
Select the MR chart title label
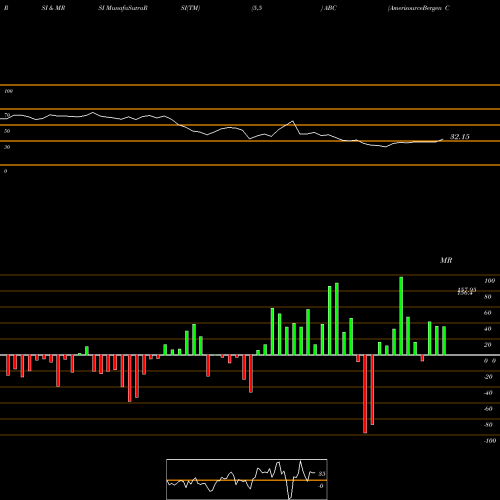pyautogui.click(x=446, y=260)
